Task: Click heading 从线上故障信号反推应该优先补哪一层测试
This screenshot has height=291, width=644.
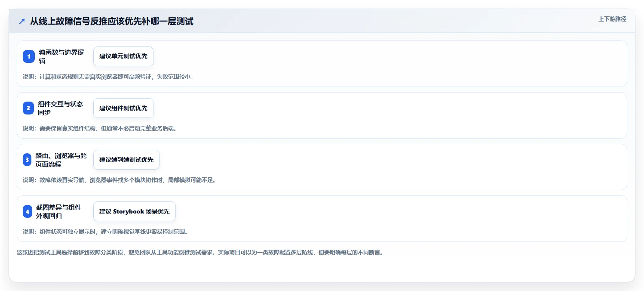Action: coord(112,21)
